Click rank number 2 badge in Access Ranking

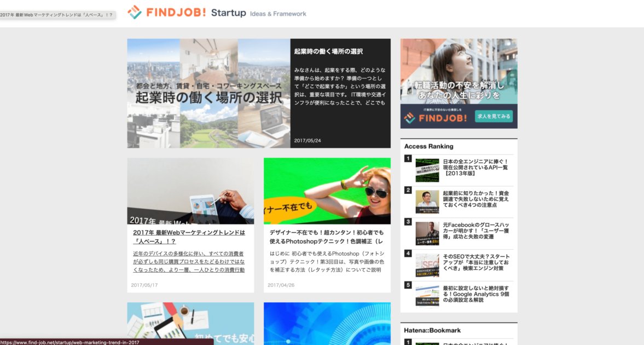coord(408,190)
